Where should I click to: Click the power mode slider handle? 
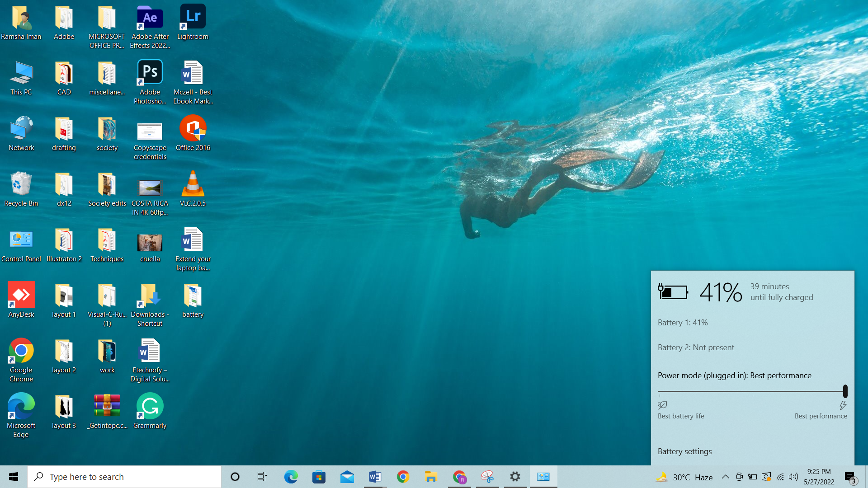[x=845, y=391]
